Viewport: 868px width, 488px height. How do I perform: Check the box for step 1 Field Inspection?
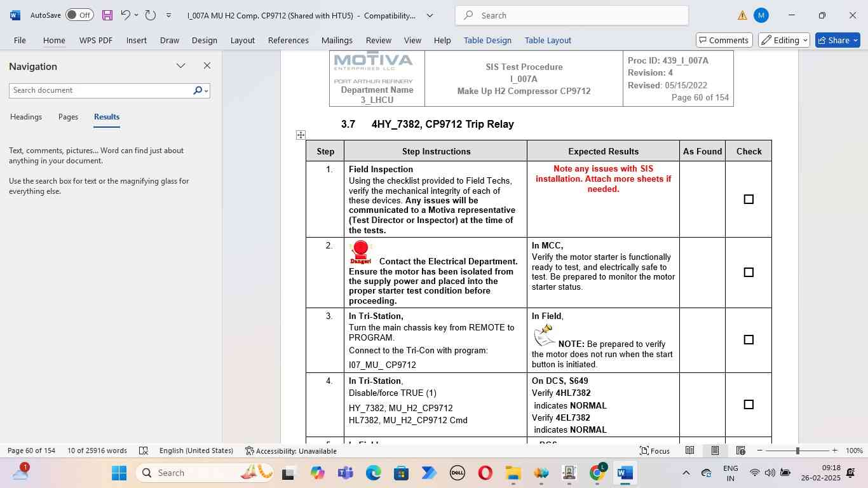pyautogui.click(x=749, y=200)
